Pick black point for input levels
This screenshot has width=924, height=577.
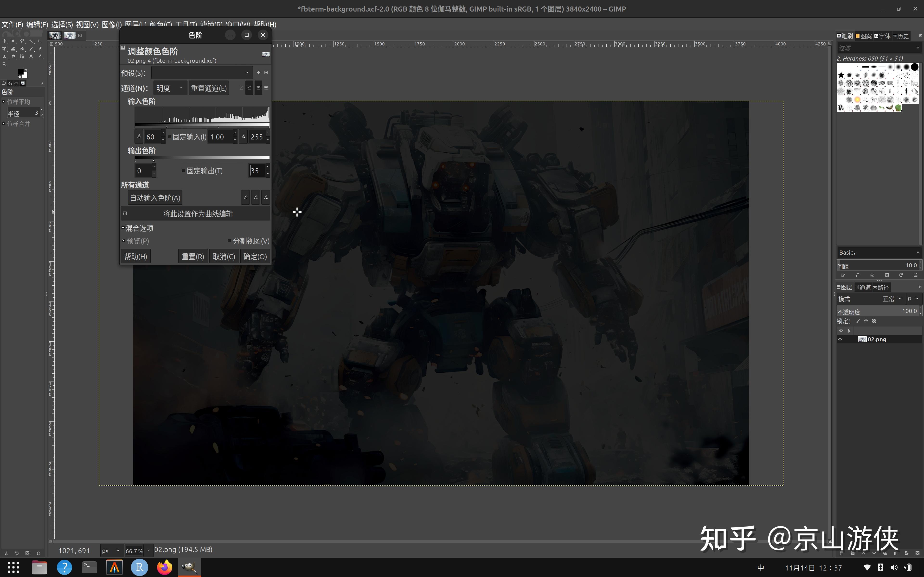coord(139,137)
